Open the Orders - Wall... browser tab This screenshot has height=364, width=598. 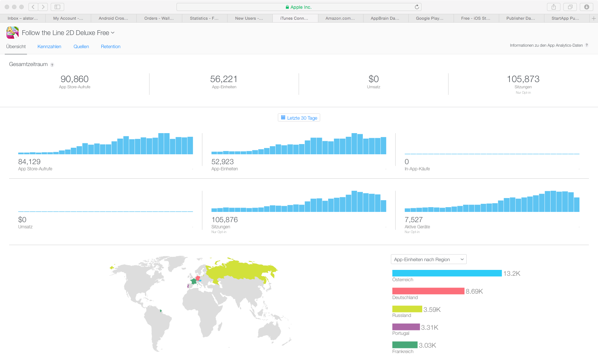[x=159, y=18]
